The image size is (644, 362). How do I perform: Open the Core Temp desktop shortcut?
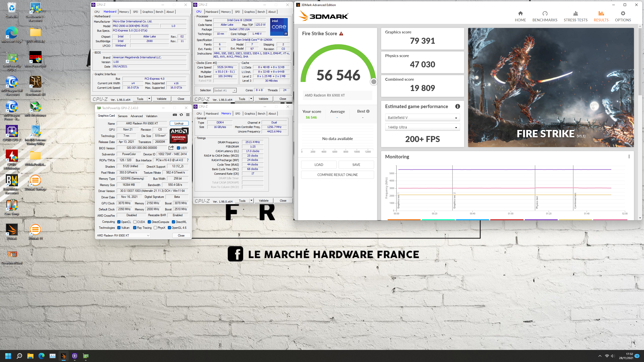(x=12, y=207)
